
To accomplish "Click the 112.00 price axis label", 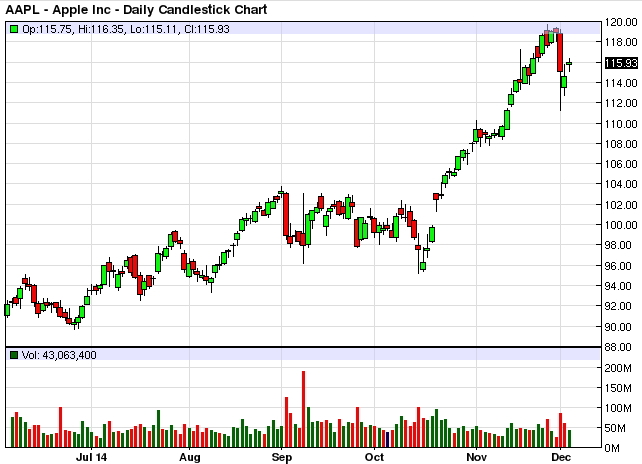I will pyautogui.click(x=621, y=103).
